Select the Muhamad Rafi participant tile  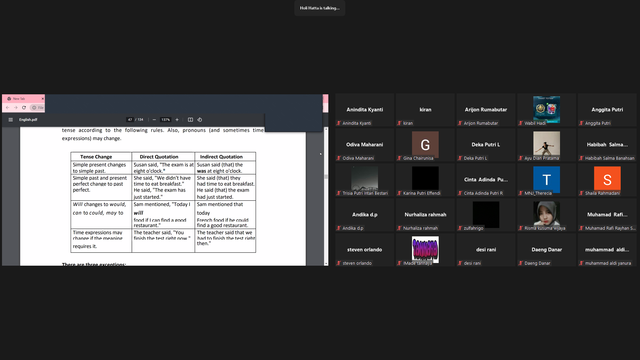(607, 215)
